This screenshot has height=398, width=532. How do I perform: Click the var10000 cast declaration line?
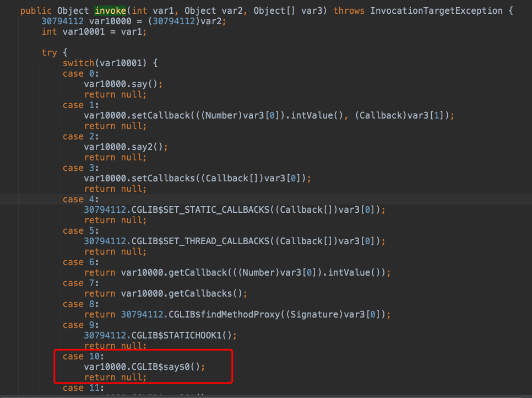(134, 21)
